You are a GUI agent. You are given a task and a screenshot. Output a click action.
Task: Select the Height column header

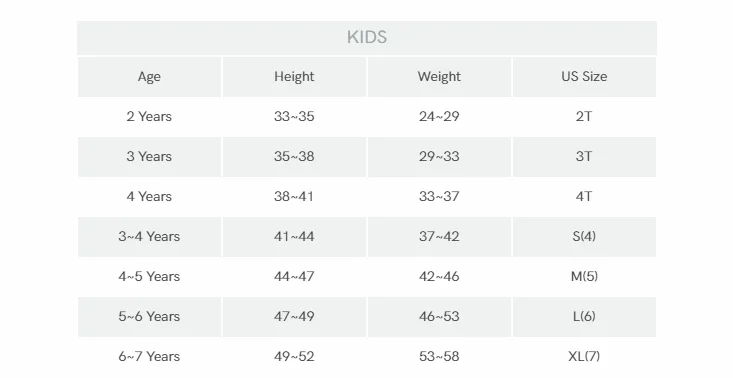click(x=294, y=77)
